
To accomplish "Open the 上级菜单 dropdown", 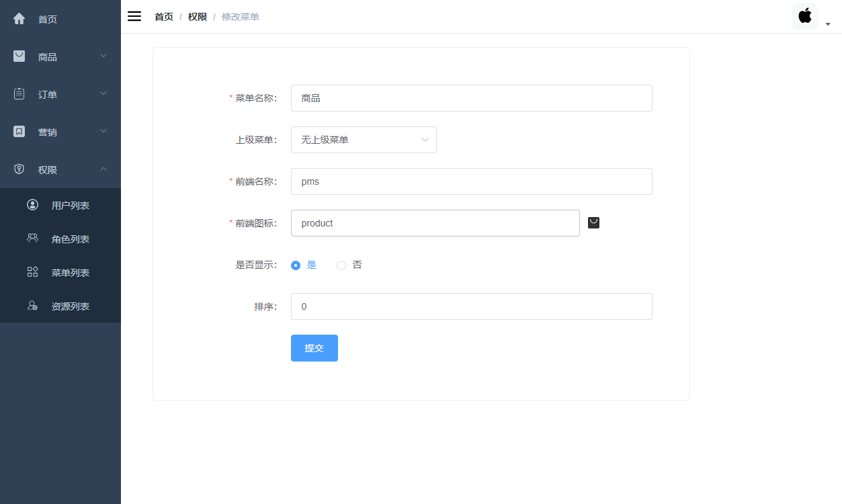I will pos(364,140).
